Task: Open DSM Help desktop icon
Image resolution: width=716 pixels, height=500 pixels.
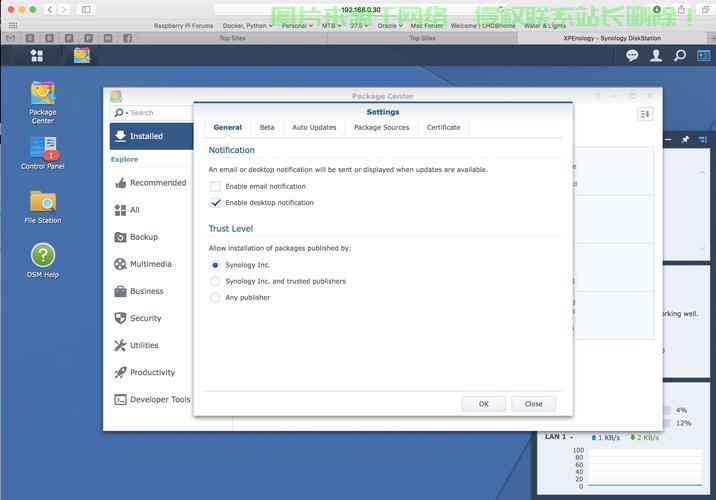Action: click(x=42, y=257)
